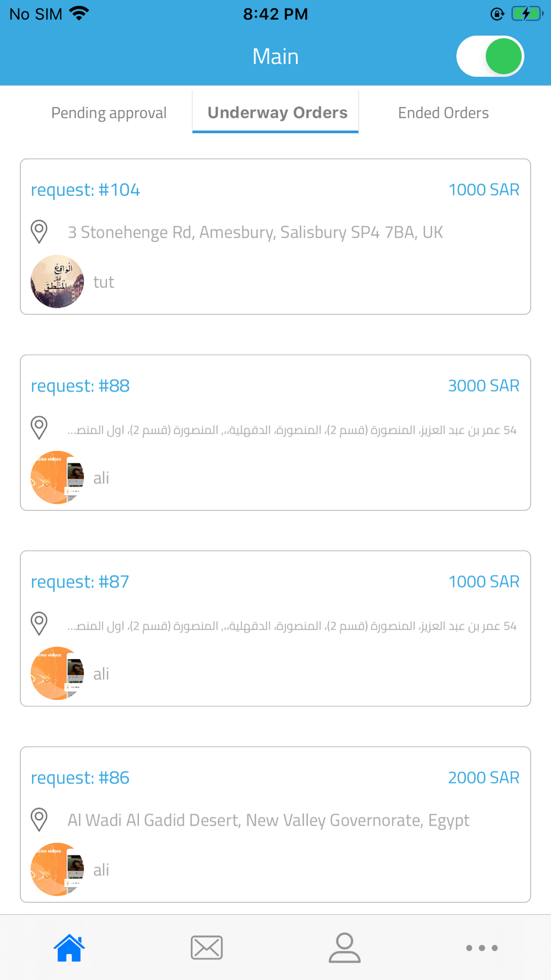Open request #87 title link
Screen dimensions: 551x980
tap(80, 581)
